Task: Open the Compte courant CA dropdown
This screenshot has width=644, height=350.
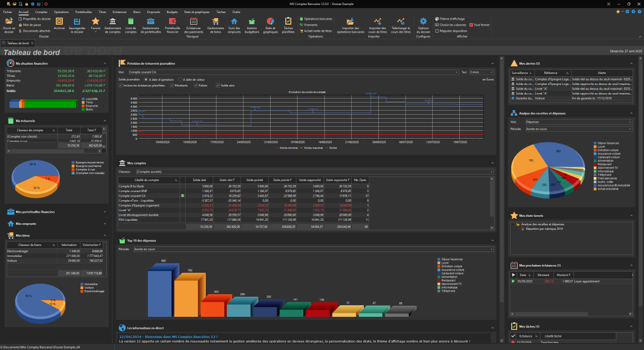Action: (x=293, y=71)
